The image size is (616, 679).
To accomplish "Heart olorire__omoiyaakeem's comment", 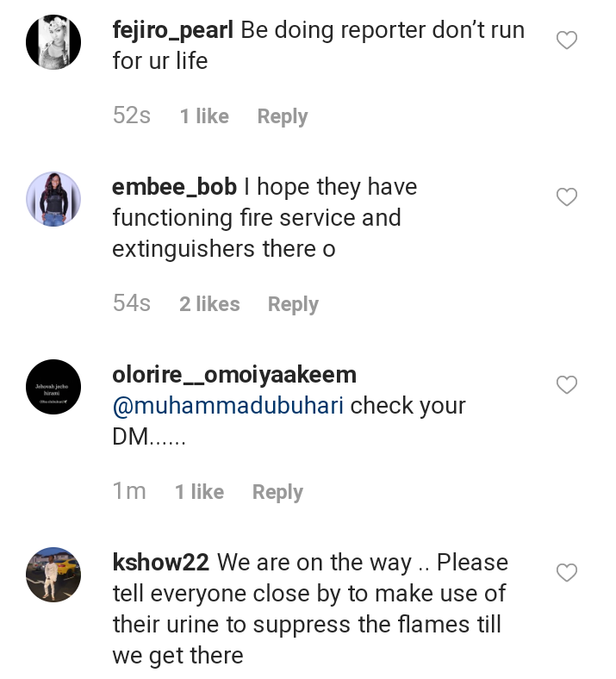I will point(566,385).
